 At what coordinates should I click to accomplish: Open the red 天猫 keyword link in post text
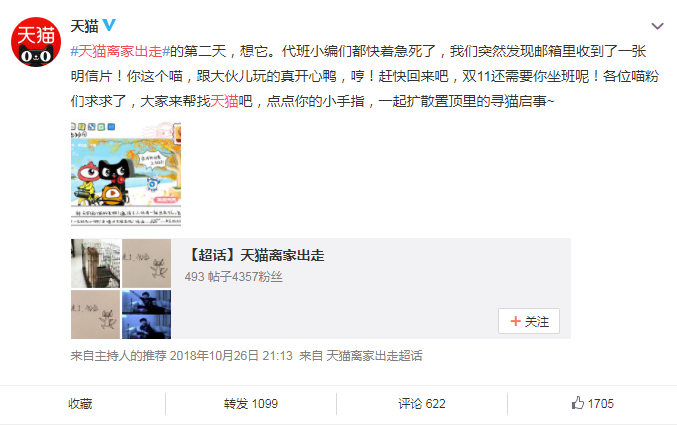point(225,101)
